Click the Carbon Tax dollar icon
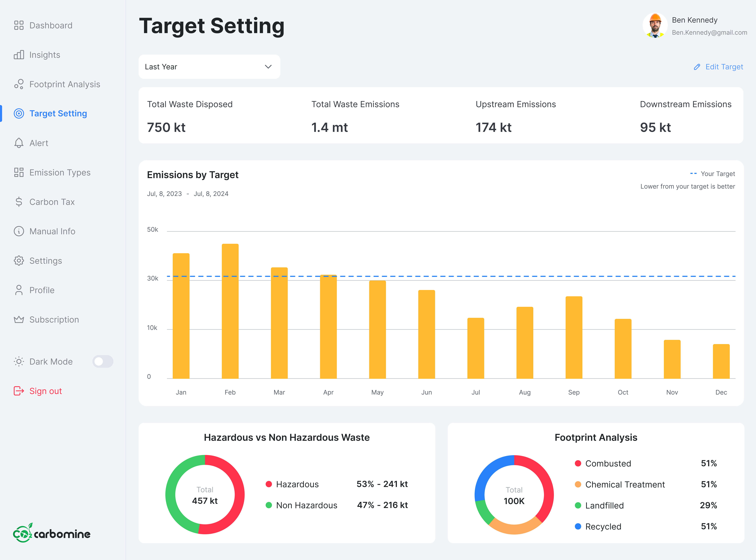Viewport: 756px width, 560px height. click(19, 202)
